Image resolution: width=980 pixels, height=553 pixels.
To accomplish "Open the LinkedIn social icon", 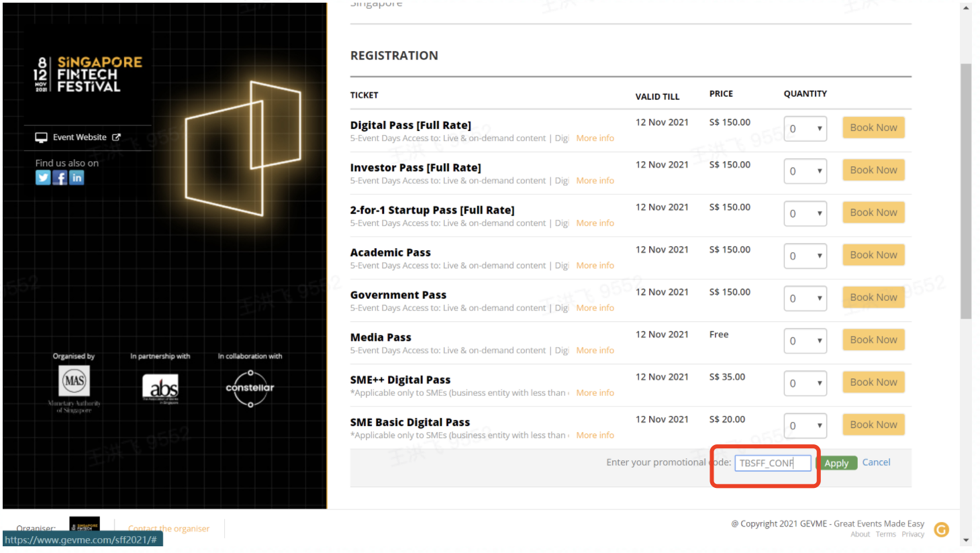I will (x=77, y=178).
